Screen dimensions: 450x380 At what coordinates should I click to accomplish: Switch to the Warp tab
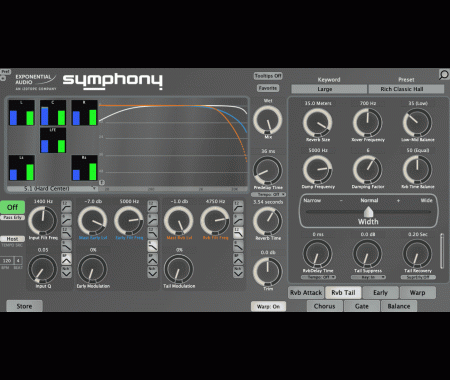[418, 293]
